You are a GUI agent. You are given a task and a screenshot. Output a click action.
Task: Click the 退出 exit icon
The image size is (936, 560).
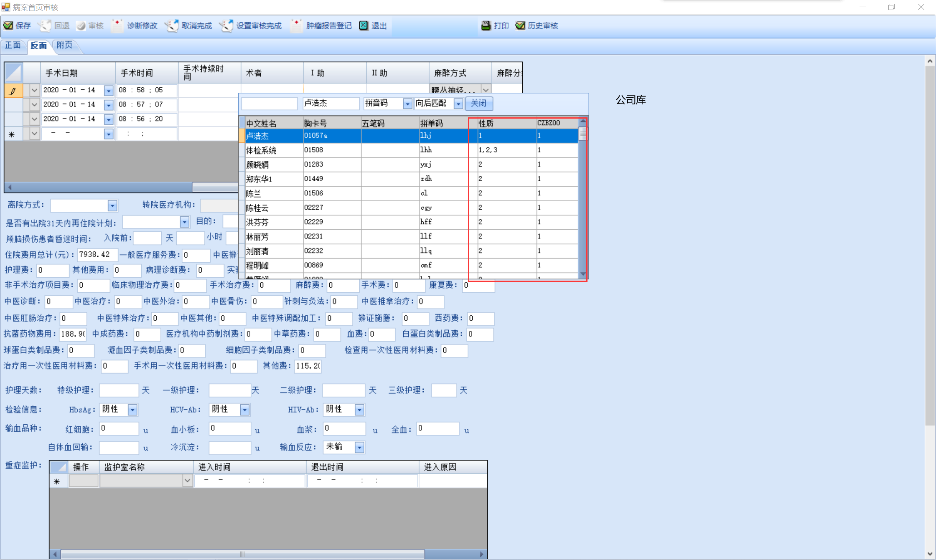click(x=364, y=25)
